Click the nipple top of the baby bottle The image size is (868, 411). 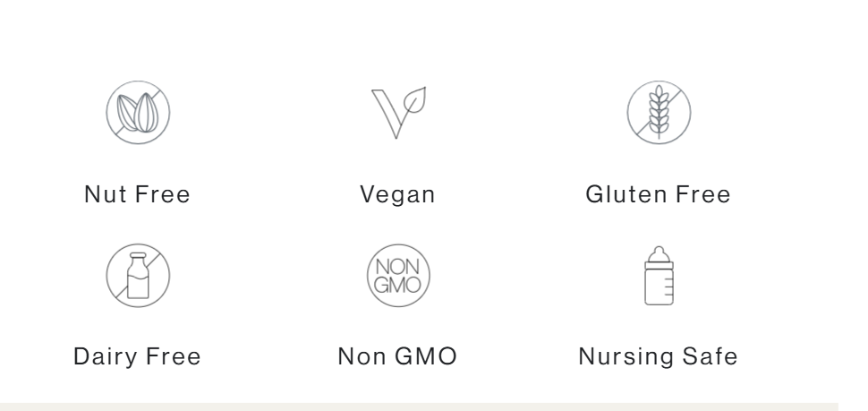click(659, 254)
